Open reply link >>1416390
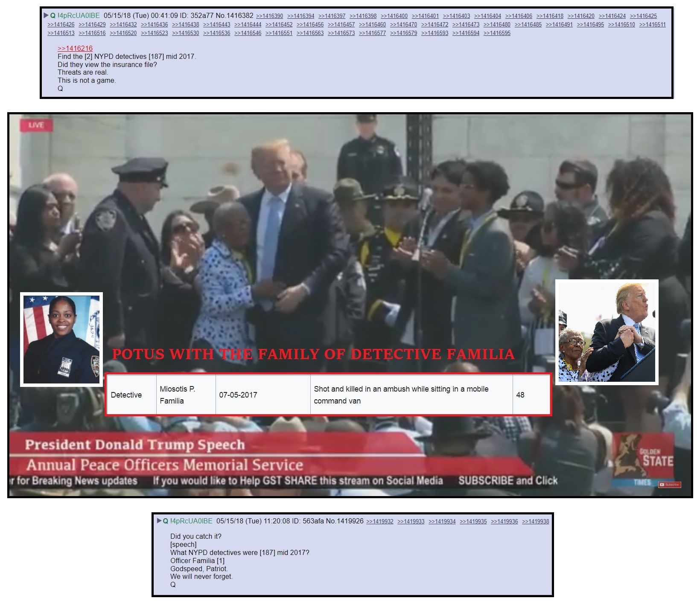 coord(269,16)
